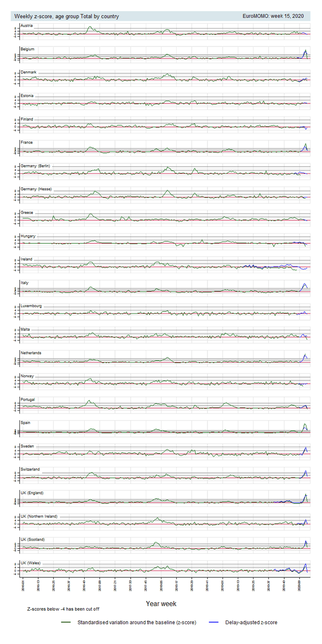The width and height of the screenshot is (322, 644).
Task: Click the green baseline z-score legend line
Action: (67, 622)
